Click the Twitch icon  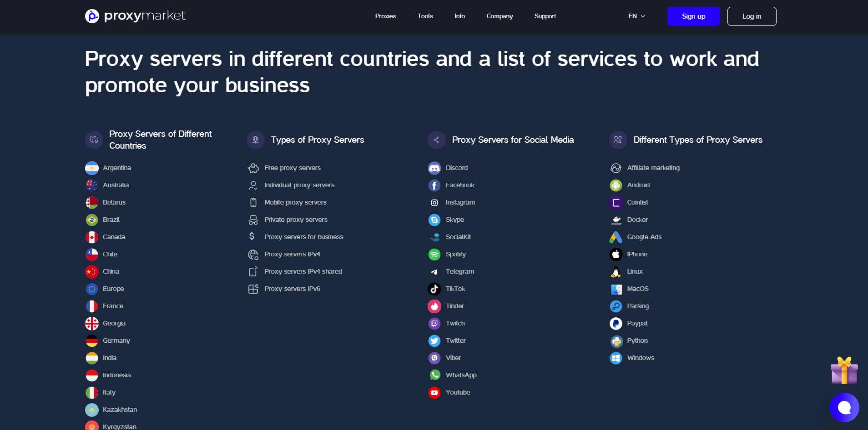pos(434,324)
